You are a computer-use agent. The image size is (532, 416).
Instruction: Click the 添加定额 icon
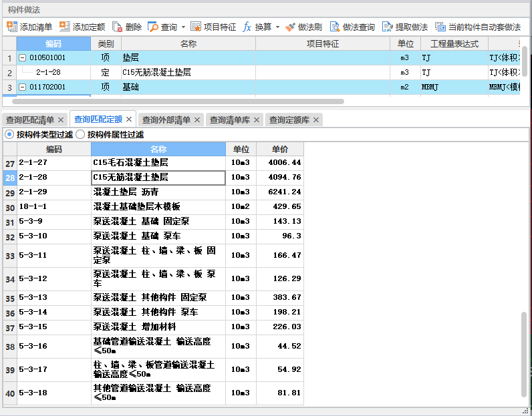tap(64, 27)
